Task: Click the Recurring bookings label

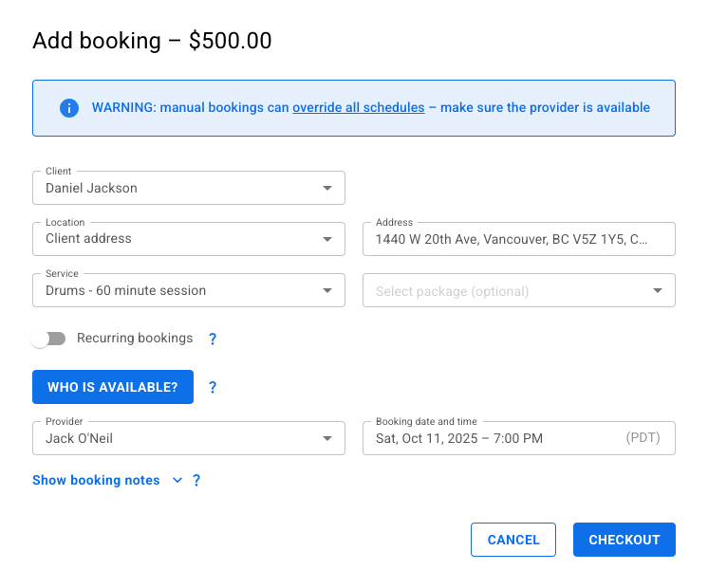Action: (x=135, y=339)
